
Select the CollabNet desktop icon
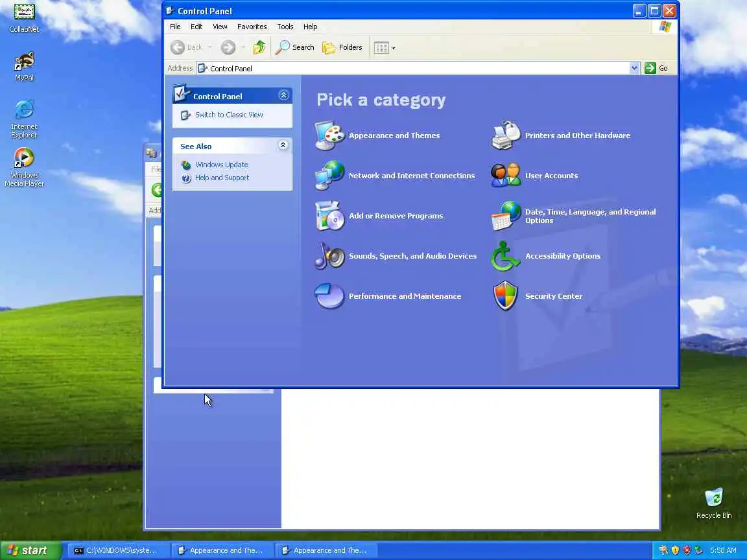click(x=24, y=19)
